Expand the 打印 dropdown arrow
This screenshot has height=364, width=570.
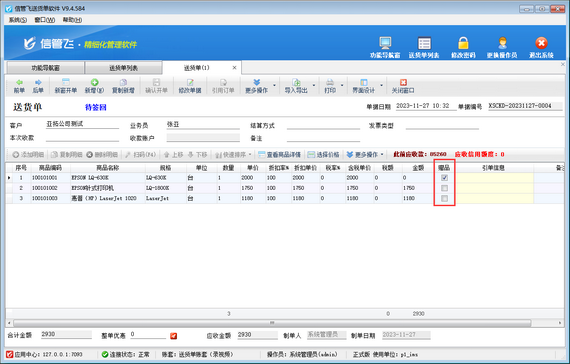click(x=342, y=86)
